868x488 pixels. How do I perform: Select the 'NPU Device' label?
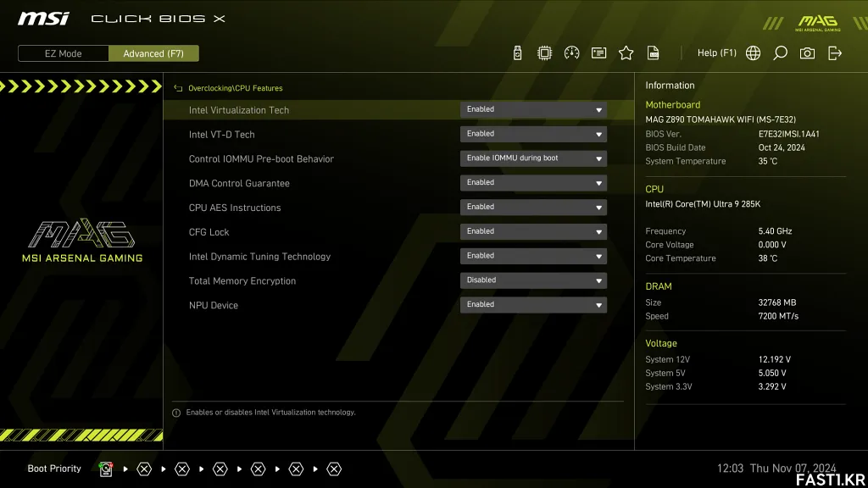click(x=213, y=305)
